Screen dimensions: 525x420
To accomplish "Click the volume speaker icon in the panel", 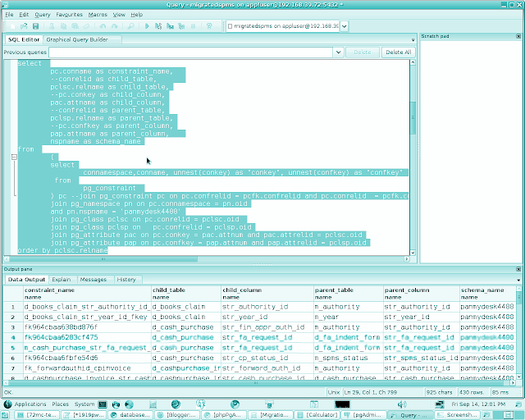I will coord(402,404).
